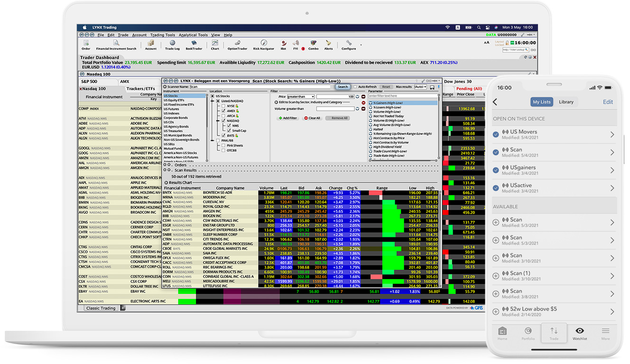Check the ARCA location checkbox
Image resolution: width=630 pixels, height=364 pixels.
(x=223, y=116)
